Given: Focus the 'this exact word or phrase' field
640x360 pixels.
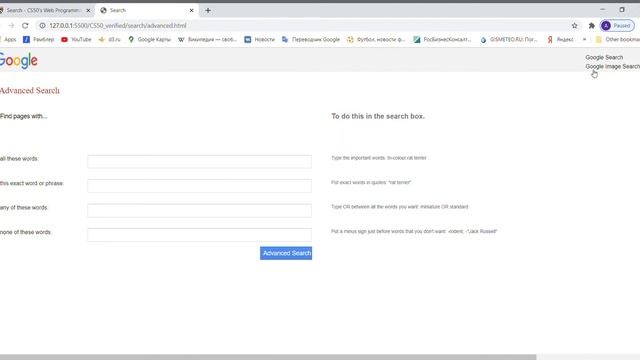Looking at the screenshot, I should 199,186.
